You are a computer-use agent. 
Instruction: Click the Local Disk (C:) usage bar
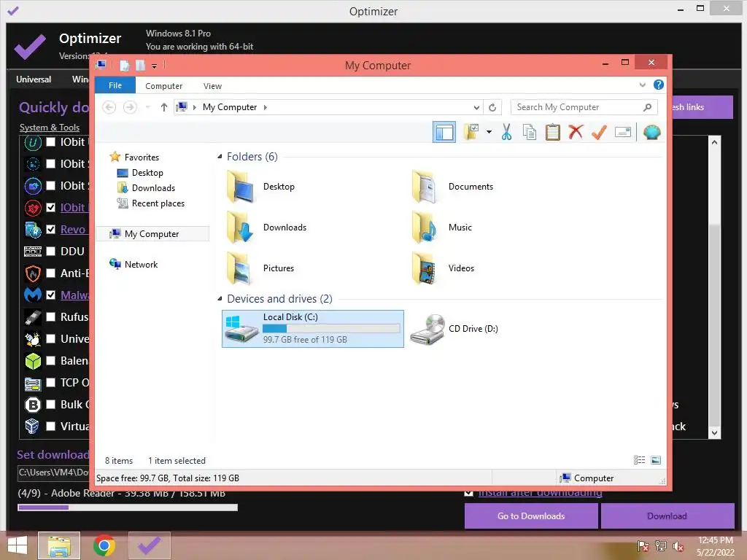331,329
